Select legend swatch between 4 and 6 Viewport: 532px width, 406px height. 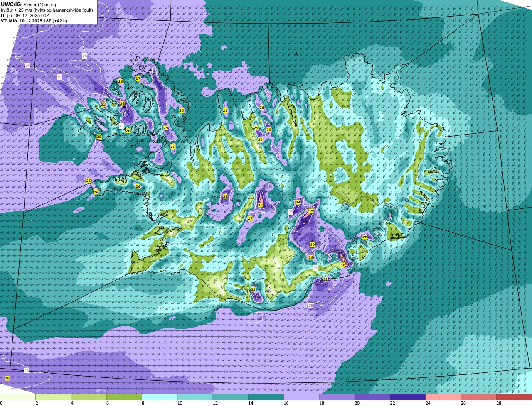point(89,397)
